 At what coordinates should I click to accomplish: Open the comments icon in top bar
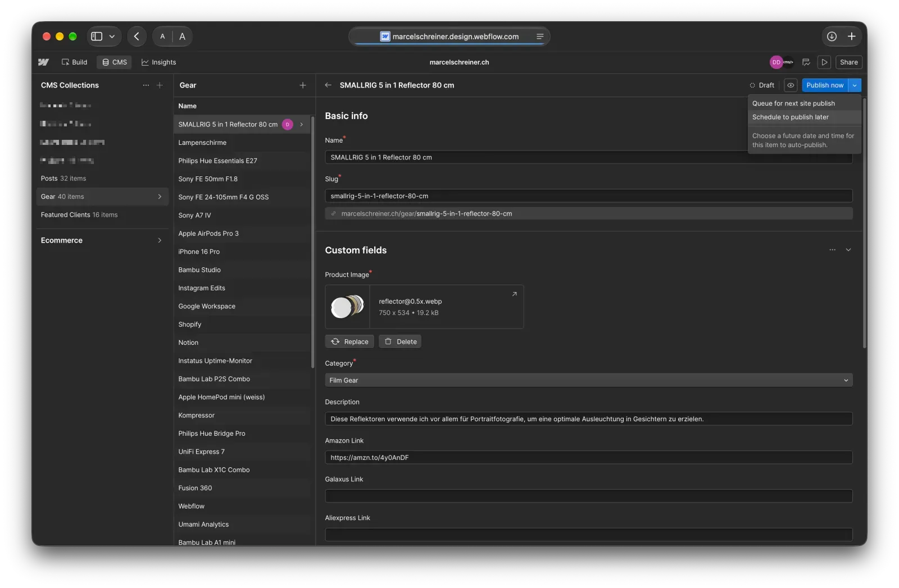[806, 62]
